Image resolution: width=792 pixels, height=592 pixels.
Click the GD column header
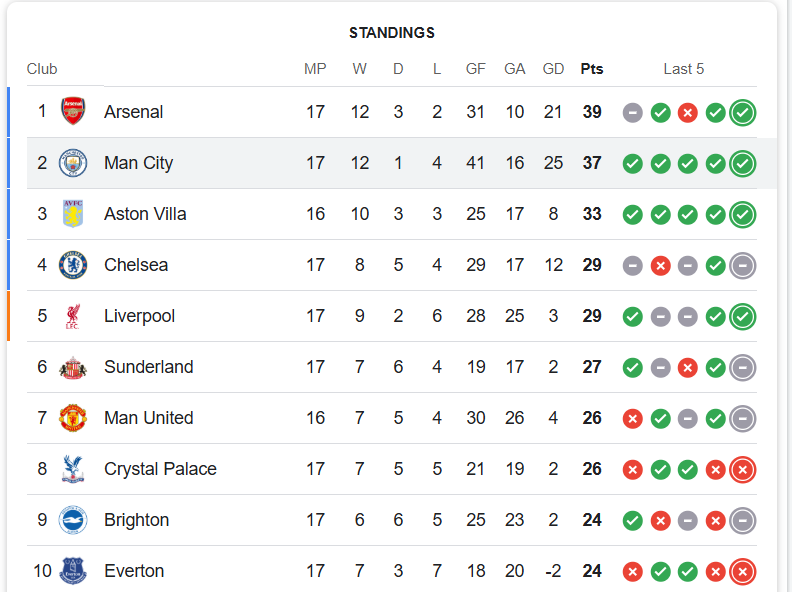(553, 69)
